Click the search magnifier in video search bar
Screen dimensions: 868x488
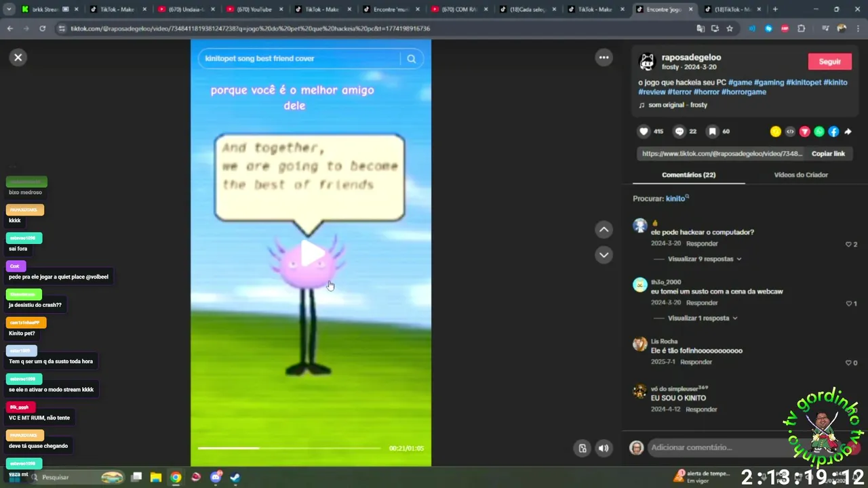tap(411, 59)
